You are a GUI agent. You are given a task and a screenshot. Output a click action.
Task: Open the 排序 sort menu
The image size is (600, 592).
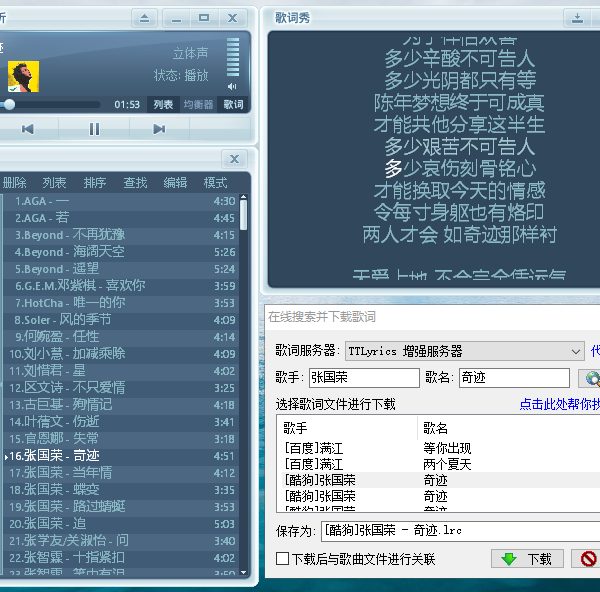tap(95, 183)
